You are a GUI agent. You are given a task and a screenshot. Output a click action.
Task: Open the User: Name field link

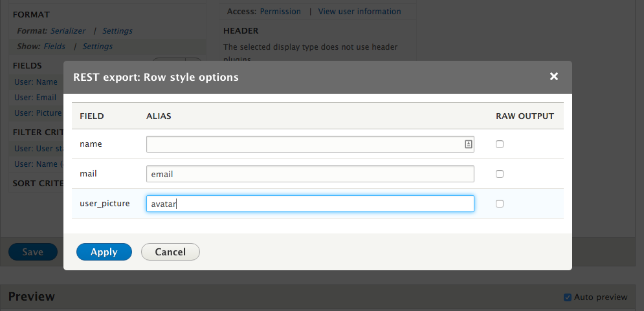(36, 82)
